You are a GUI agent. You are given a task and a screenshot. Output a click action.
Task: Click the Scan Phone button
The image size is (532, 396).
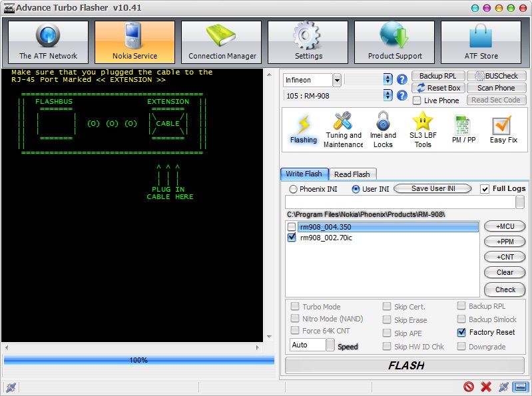496,88
